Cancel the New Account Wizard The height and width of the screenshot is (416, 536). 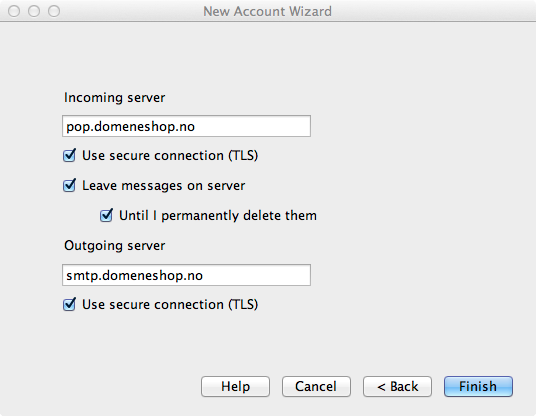point(316,387)
